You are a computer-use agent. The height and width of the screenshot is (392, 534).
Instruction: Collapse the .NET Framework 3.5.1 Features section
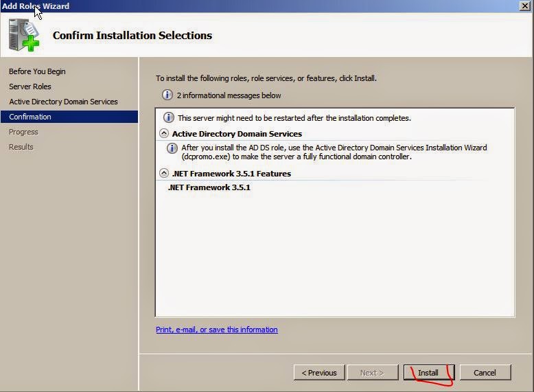164,174
